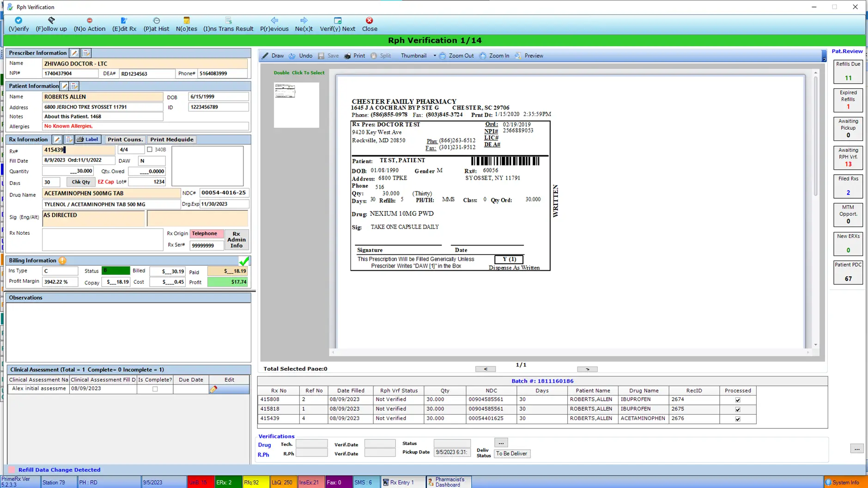The image size is (868, 488).
Task: Edit the Alex initial assessment pencil icon
Action: pyautogui.click(x=213, y=389)
